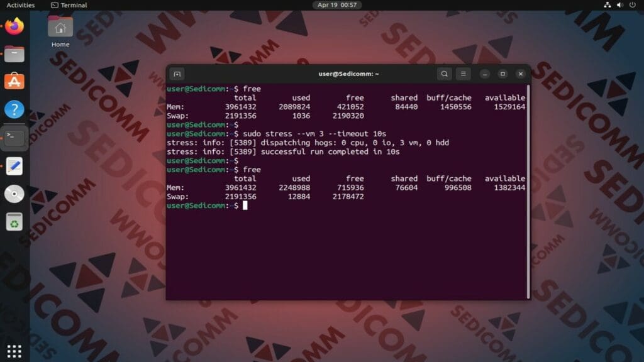Click the volume icon in top bar
Screen dimensions: 644x362
tap(619, 5)
